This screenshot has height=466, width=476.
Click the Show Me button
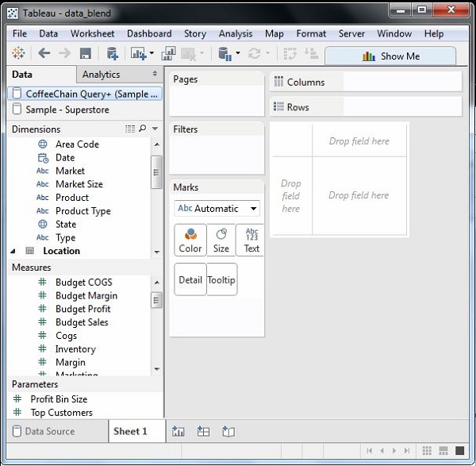(390, 56)
